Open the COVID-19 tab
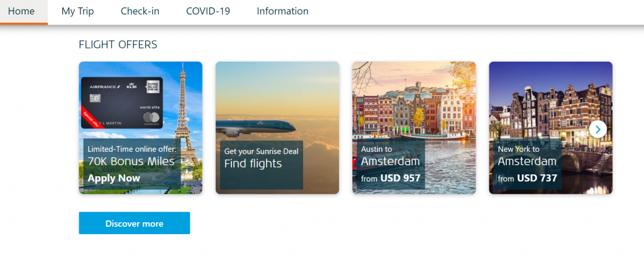Image resolution: width=644 pixels, height=272 pixels. [x=208, y=11]
